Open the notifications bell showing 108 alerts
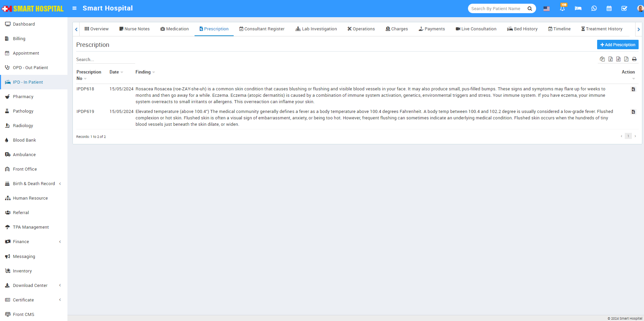Viewport: 644px width, 321px height. 562,8
